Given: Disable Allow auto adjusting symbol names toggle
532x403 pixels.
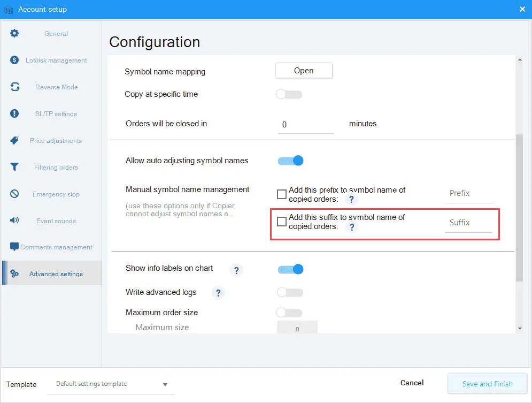Looking at the screenshot, I should [290, 161].
